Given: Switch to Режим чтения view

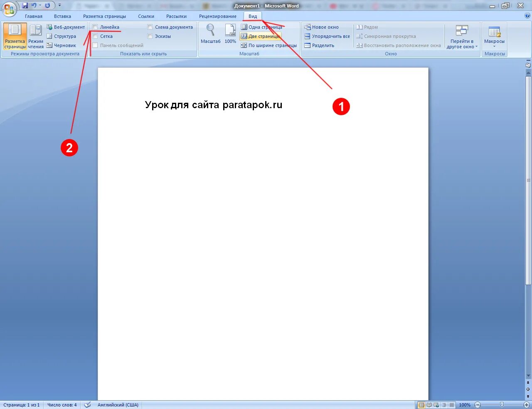Looking at the screenshot, I should 36,36.
